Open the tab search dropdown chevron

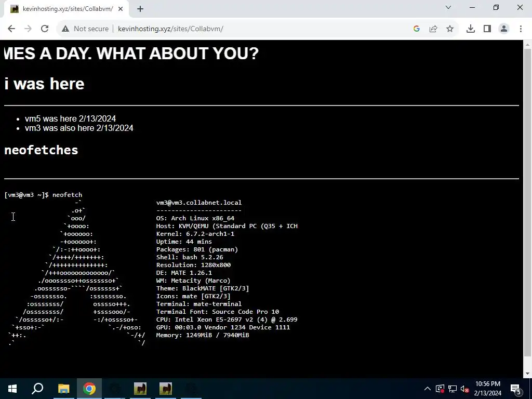pos(448,7)
